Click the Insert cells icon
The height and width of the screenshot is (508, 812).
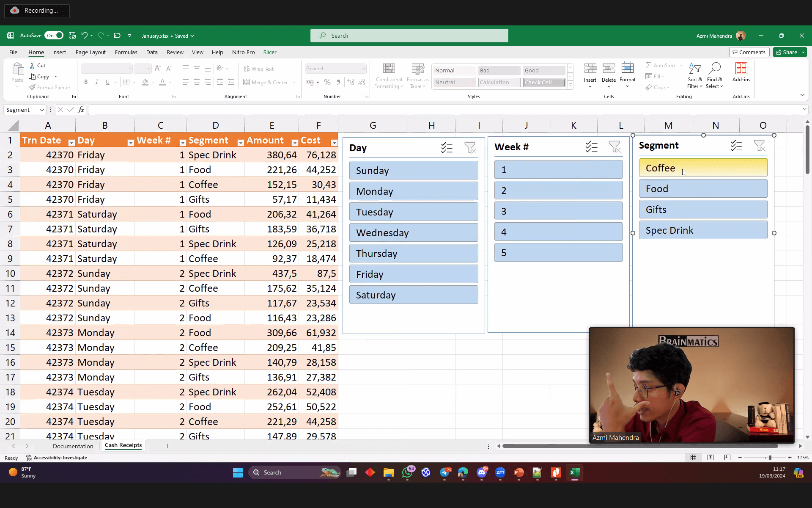(590, 68)
